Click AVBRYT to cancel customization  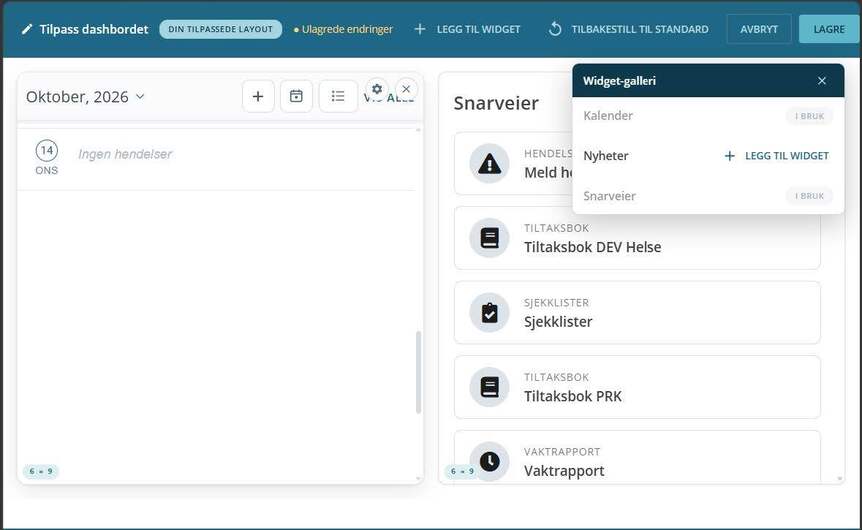(x=759, y=29)
